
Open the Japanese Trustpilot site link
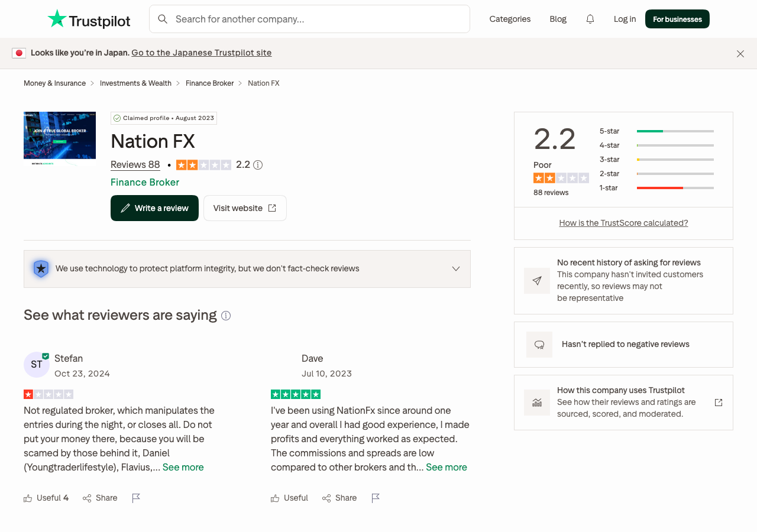(x=202, y=53)
